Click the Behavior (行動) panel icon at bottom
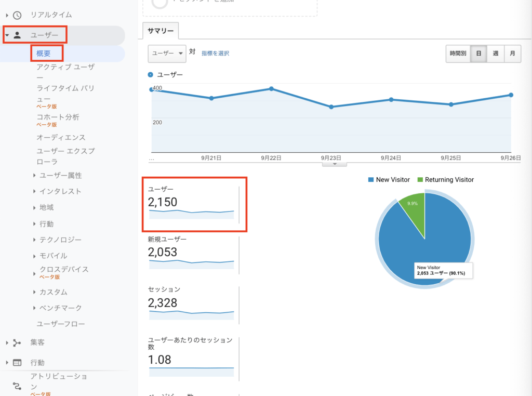The image size is (532, 396). 17,363
